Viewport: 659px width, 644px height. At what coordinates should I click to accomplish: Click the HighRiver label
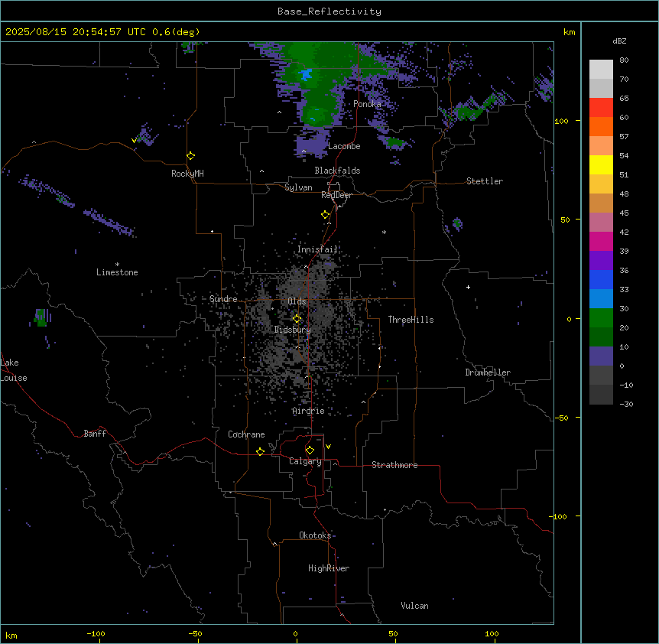(329, 568)
